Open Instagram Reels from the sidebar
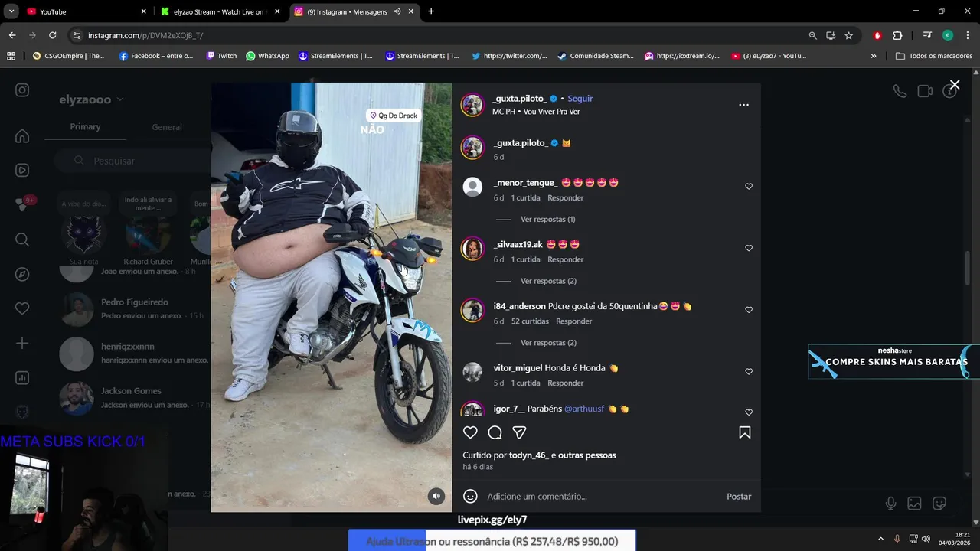The image size is (980, 551). [22, 170]
